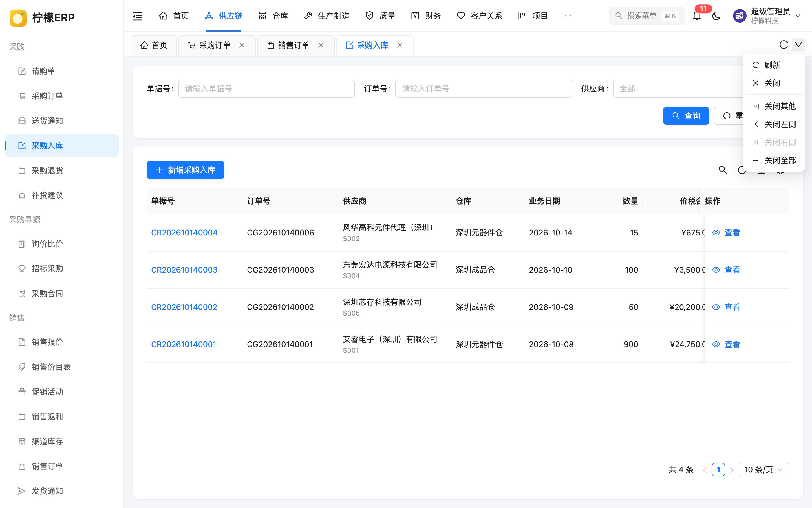The width and height of the screenshot is (812, 508).
Task: Open 请购单 in the sidebar
Action: (62, 71)
